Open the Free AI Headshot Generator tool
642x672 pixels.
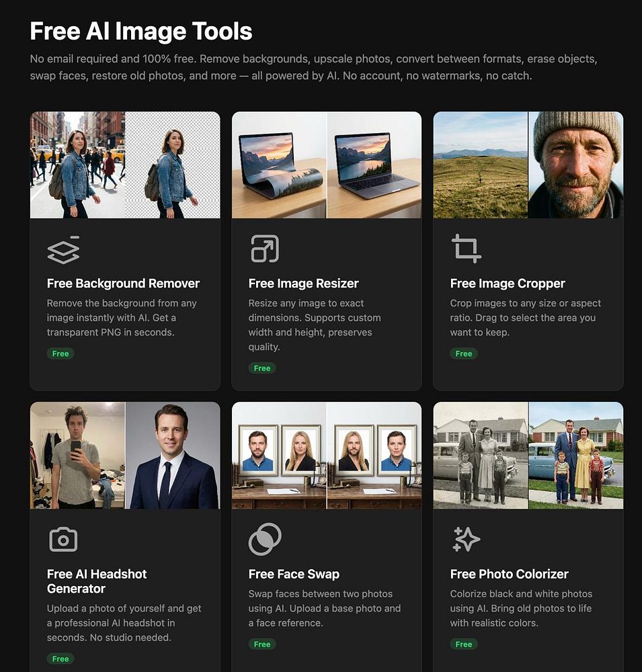[97, 581]
